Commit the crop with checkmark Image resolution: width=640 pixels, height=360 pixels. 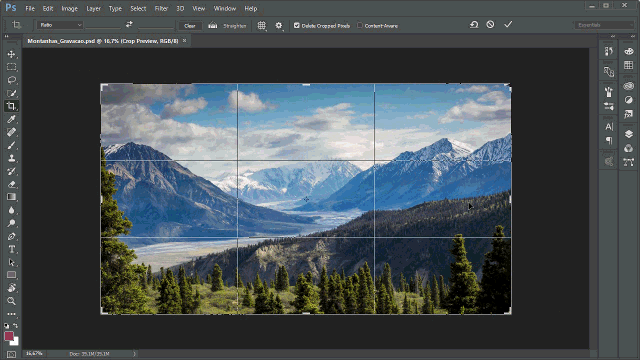pyautogui.click(x=508, y=24)
